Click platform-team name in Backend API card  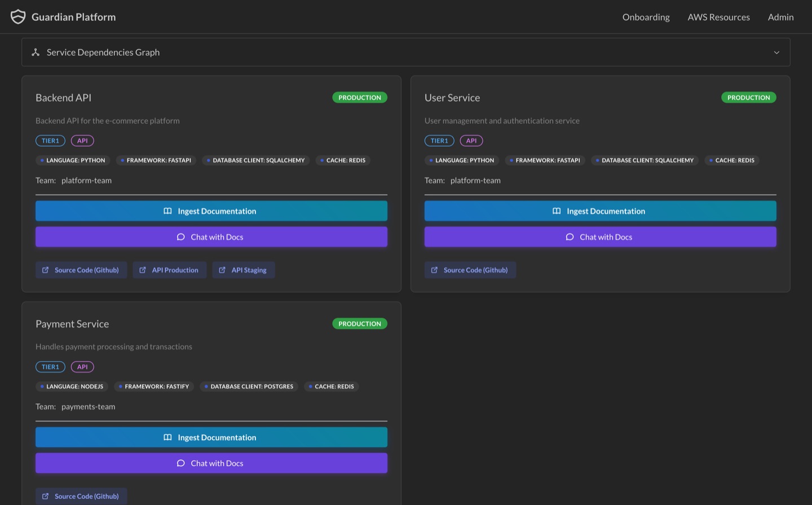point(86,181)
